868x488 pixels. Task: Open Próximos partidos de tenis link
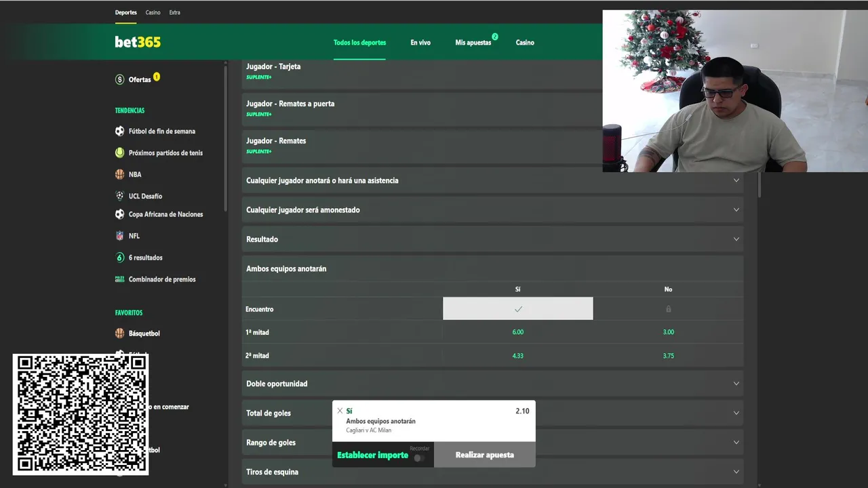[165, 153]
